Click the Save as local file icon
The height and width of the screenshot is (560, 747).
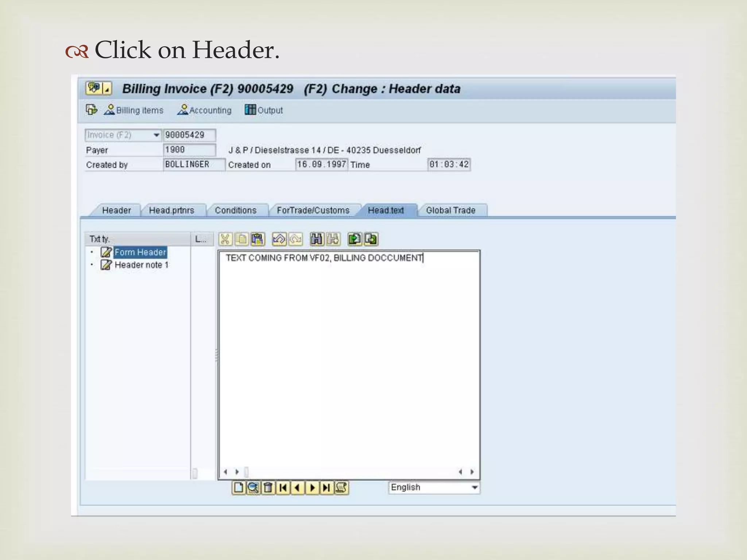pos(371,239)
